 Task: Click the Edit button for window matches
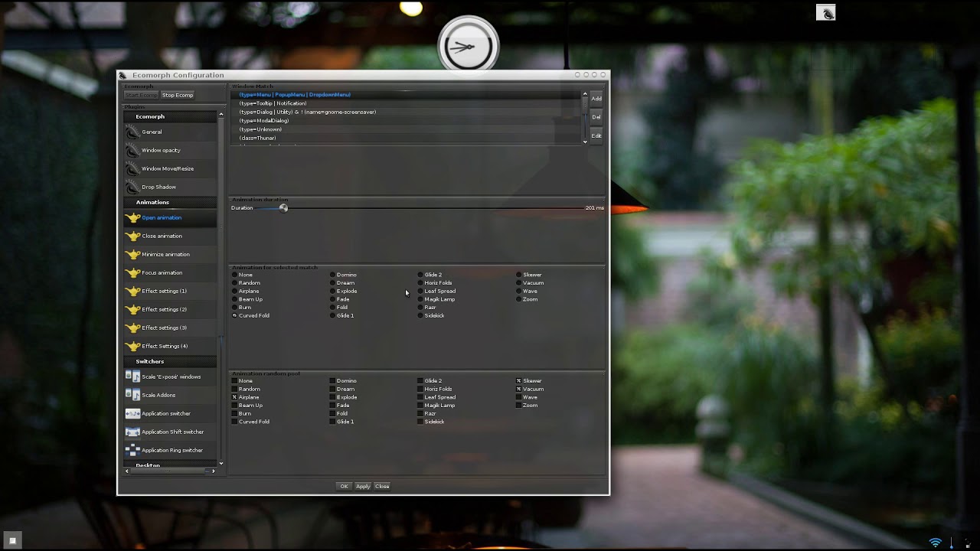pos(596,135)
